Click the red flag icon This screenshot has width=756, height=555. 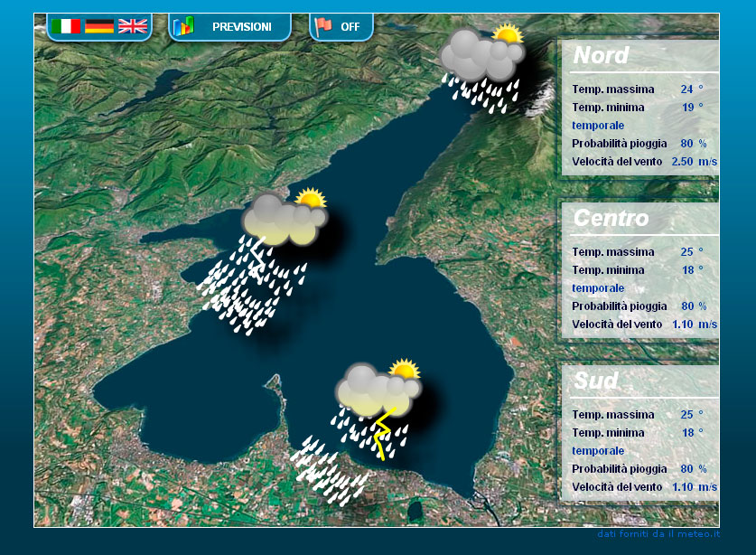point(322,26)
